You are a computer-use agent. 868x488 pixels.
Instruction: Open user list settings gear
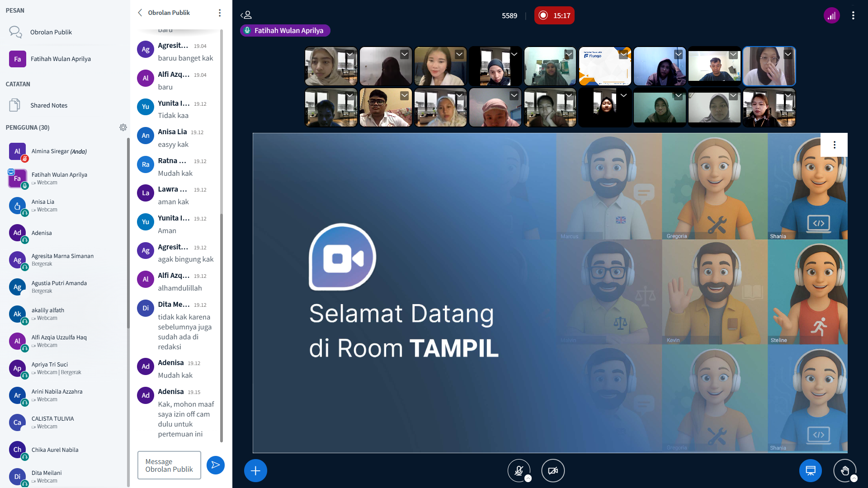click(123, 127)
